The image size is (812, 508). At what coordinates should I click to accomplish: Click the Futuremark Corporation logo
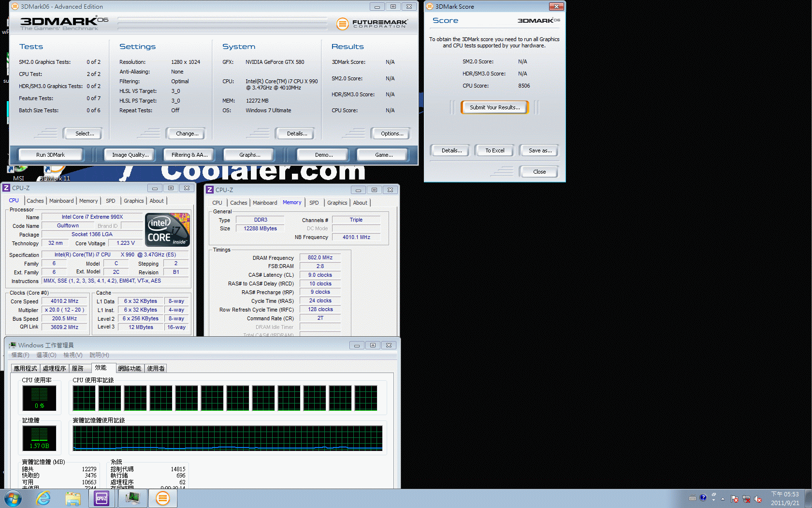click(372, 23)
